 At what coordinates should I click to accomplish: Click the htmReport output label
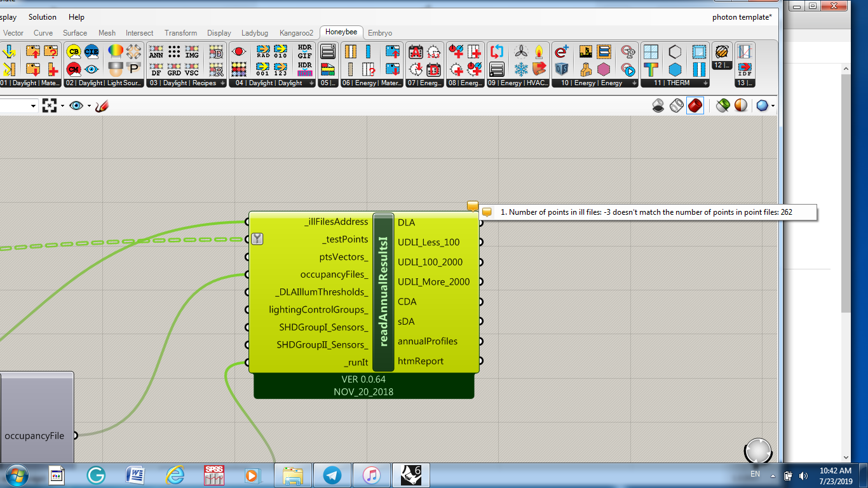click(x=421, y=361)
